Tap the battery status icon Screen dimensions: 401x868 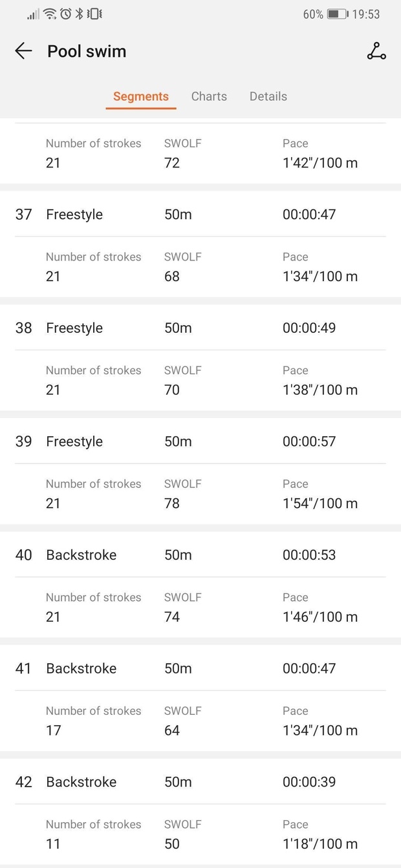(337, 14)
